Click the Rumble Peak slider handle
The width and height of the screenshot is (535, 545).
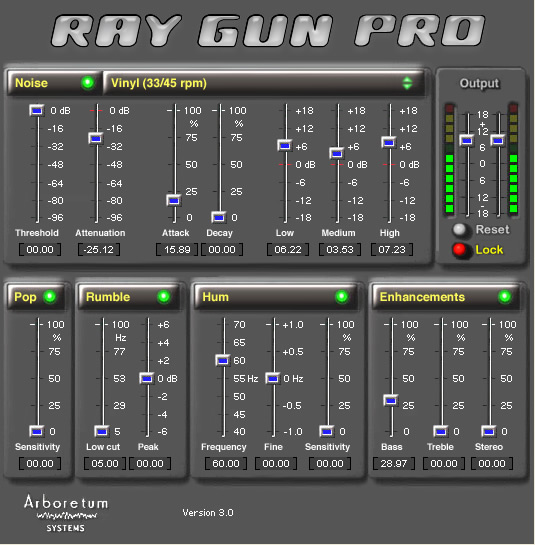(146, 378)
